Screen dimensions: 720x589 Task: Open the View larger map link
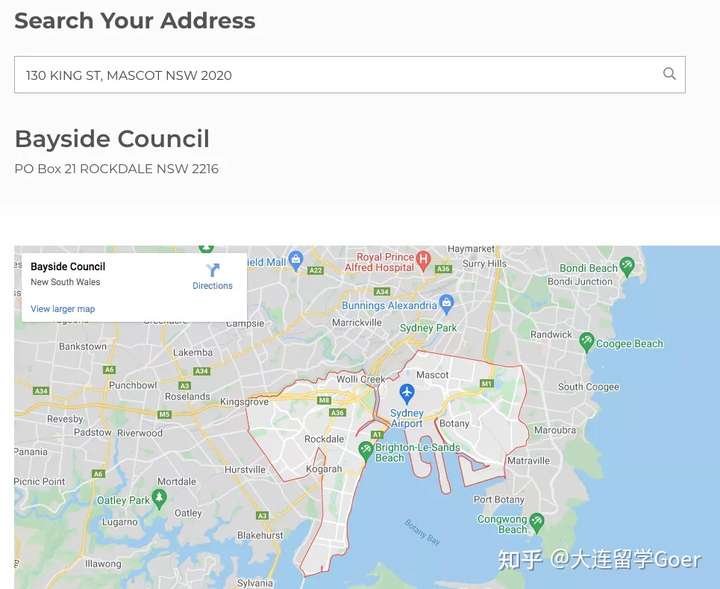pyautogui.click(x=63, y=309)
